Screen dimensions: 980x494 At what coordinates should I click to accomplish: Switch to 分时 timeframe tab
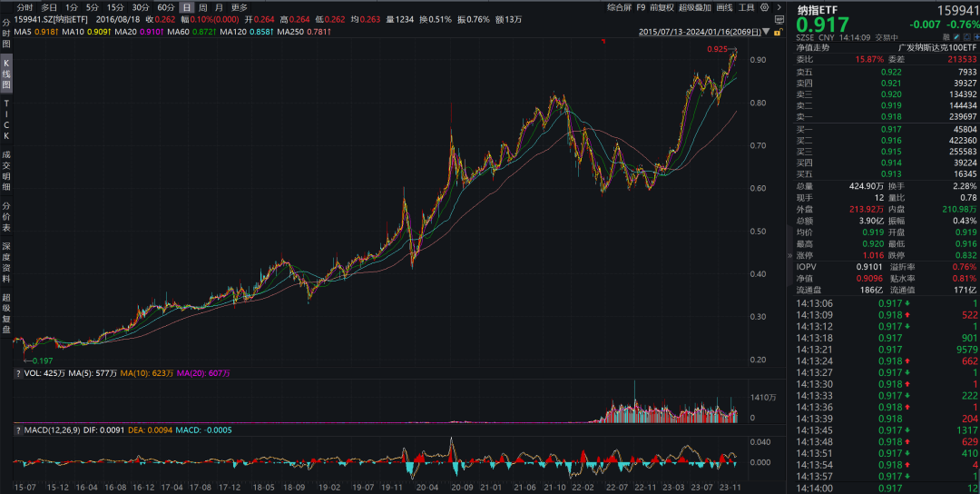pyautogui.click(x=25, y=7)
